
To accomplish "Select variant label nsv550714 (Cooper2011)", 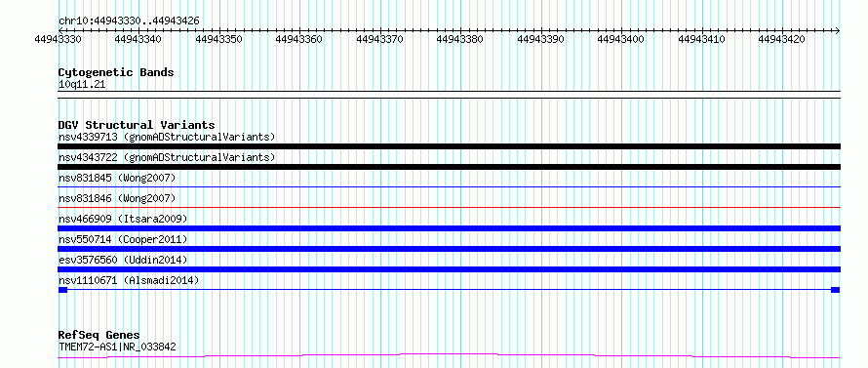I will coord(123,239).
